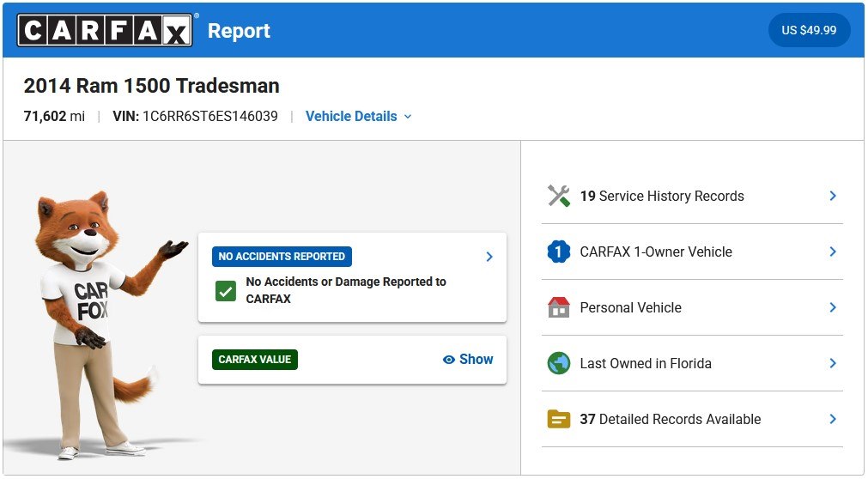Click the yellow folder Detailed Records icon
868x479 pixels.
pos(559,419)
